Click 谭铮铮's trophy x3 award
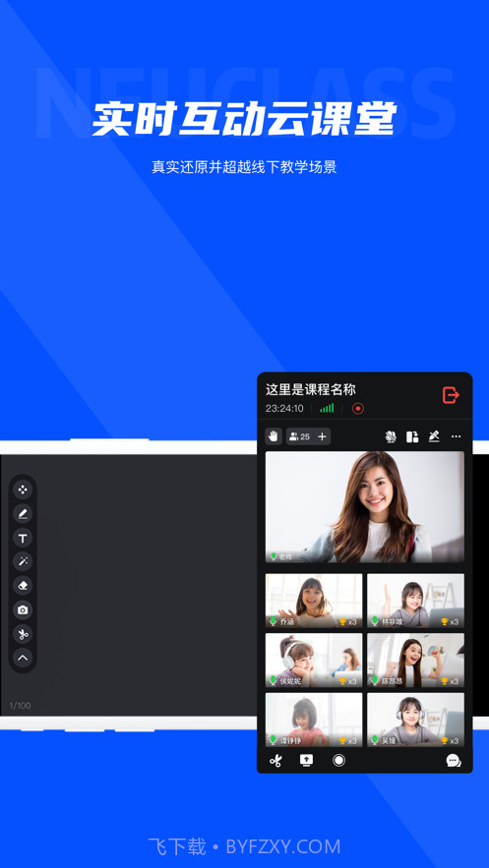This screenshot has width=489, height=868. point(347,740)
